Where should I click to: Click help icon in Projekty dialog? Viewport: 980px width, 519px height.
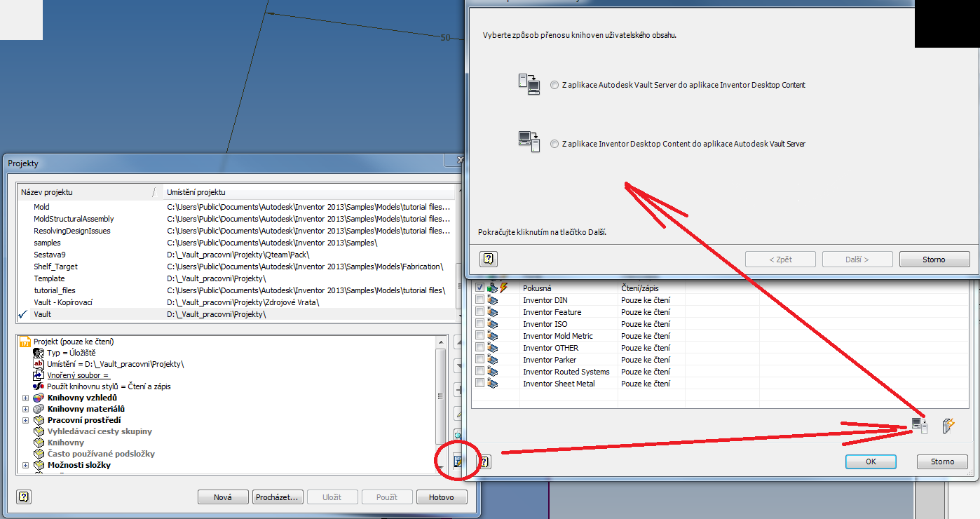[24, 497]
